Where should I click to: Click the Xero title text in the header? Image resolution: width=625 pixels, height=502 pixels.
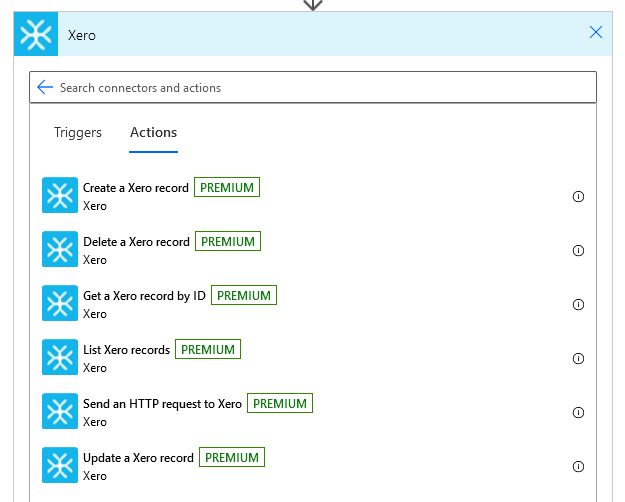(x=82, y=35)
